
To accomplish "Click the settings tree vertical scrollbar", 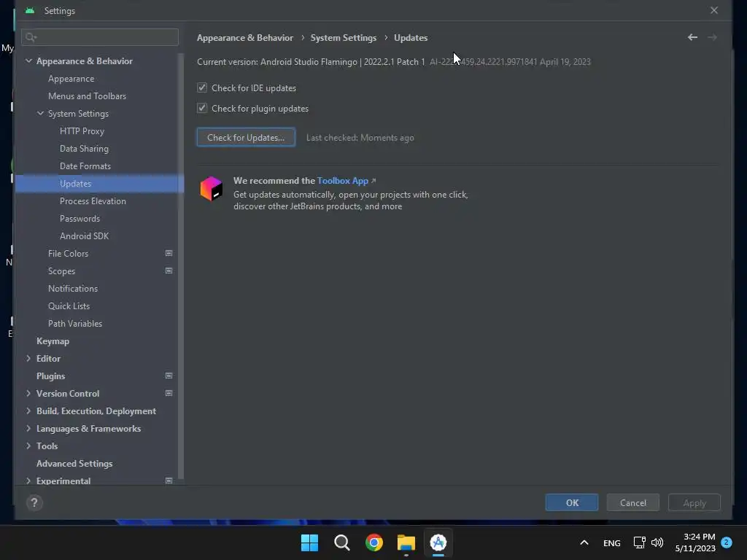I will click(181, 267).
